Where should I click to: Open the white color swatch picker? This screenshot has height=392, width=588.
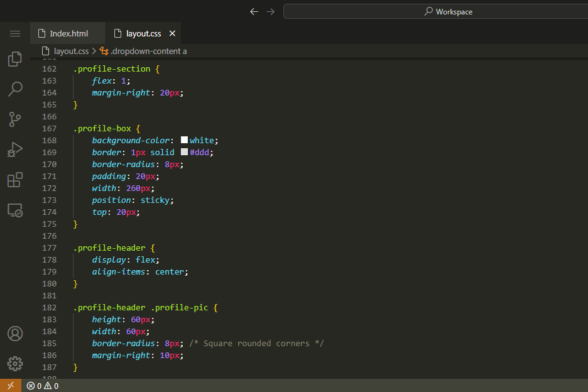pyautogui.click(x=184, y=140)
